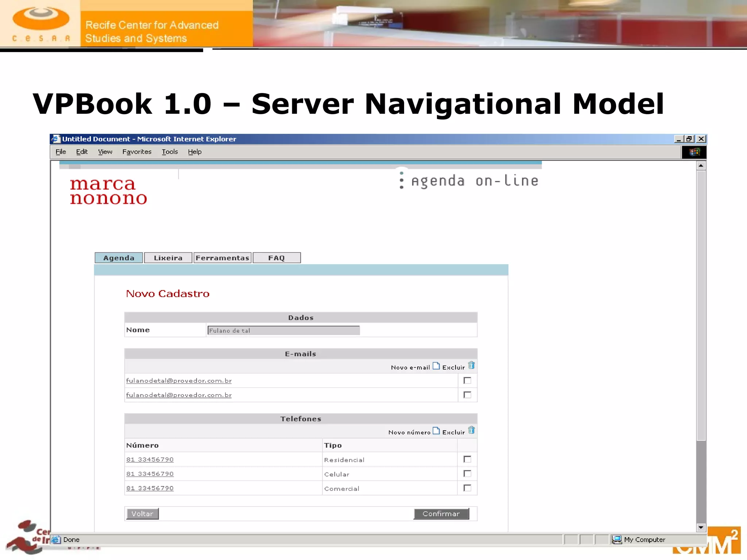Click the Excluir label in E-mails section
The height and width of the screenshot is (560, 747).
pos(453,367)
